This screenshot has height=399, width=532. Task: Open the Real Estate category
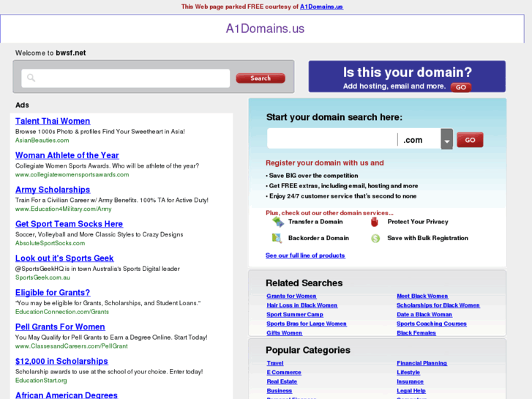click(x=282, y=381)
